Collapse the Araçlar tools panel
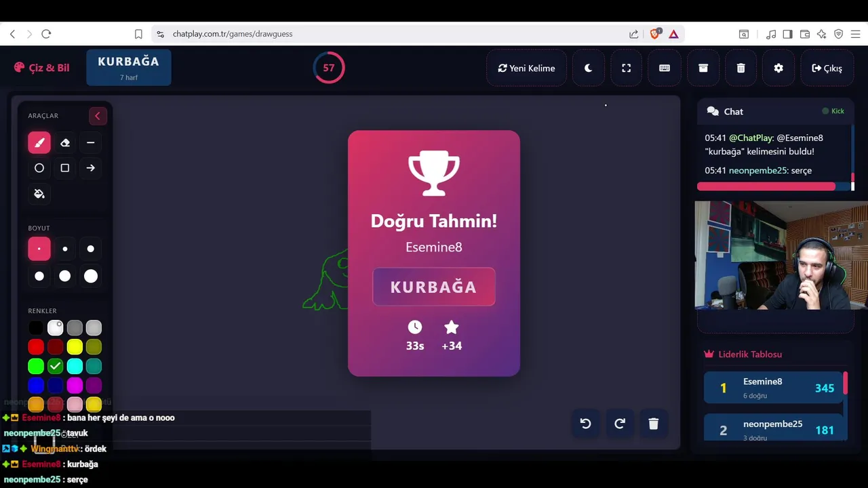Screen dimensions: 868x488 pyautogui.click(x=98, y=116)
